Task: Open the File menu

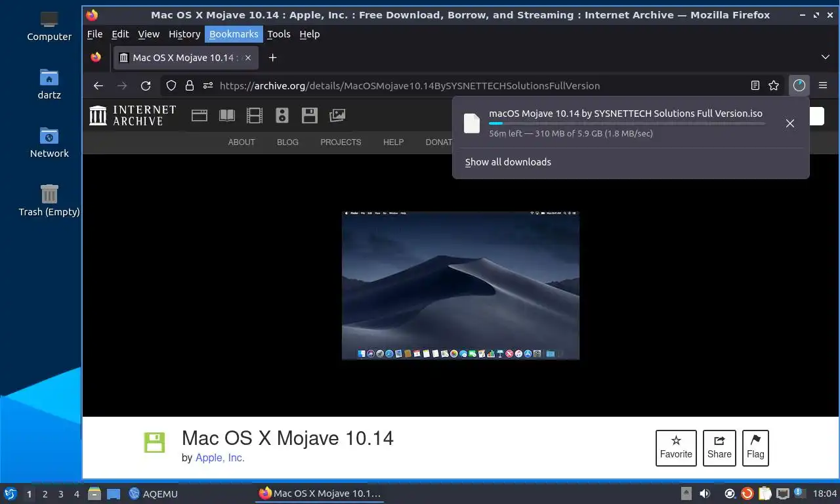Action: pyautogui.click(x=94, y=34)
